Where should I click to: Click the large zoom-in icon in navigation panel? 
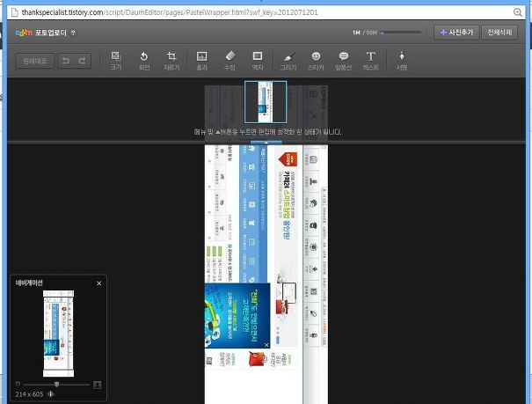click(97, 385)
